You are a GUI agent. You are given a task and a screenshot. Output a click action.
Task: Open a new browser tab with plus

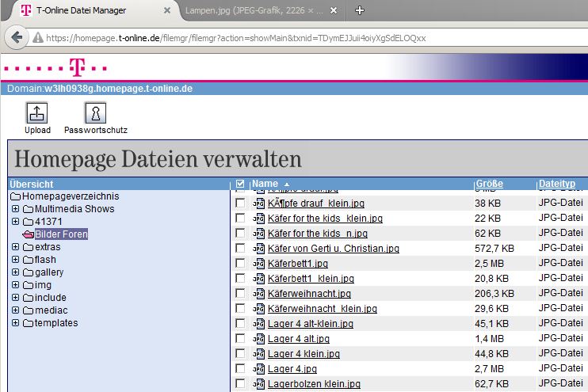click(359, 10)
